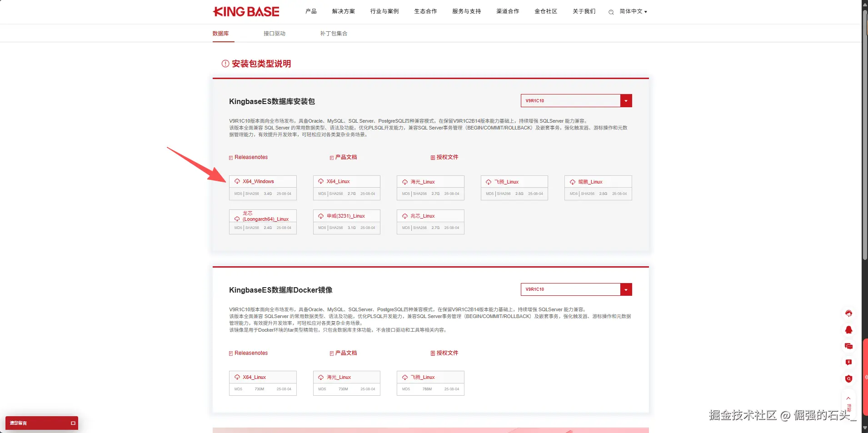This screenshot has height=433, width=868.
Task: Click the yen price inquiry icon
Action: pos(848,363)
